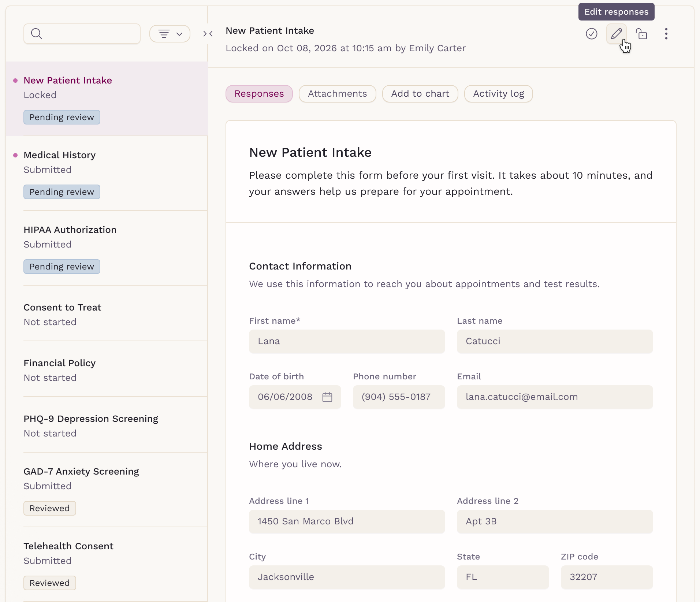Click the State field FL
The width and height of the screenshot is (700, 602).
(503, 577)
